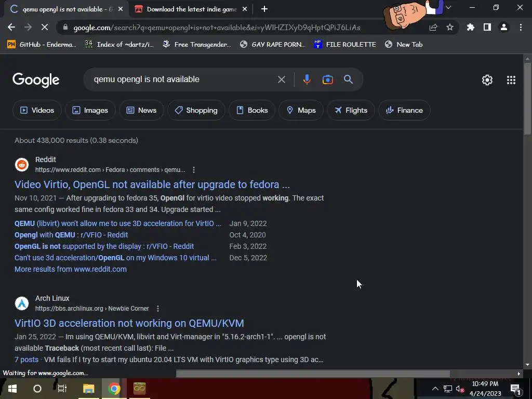Bookmark this tab with the star

tap(450, 28)
